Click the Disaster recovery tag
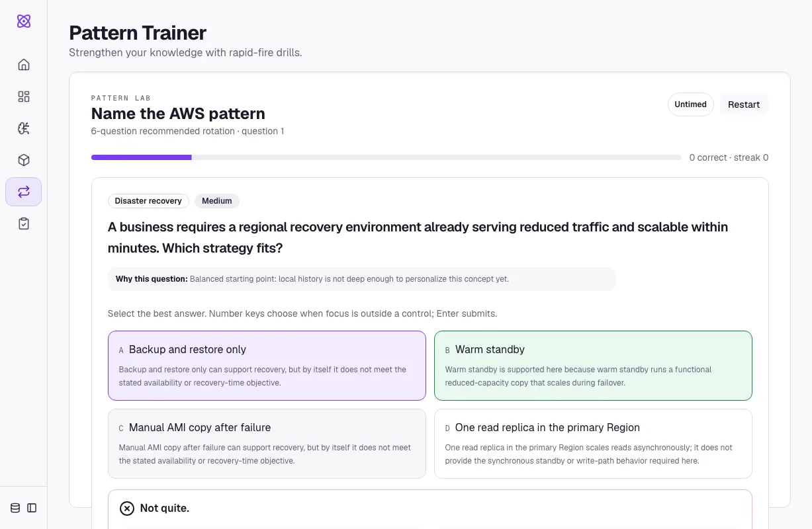 click(x=148, y=201)
